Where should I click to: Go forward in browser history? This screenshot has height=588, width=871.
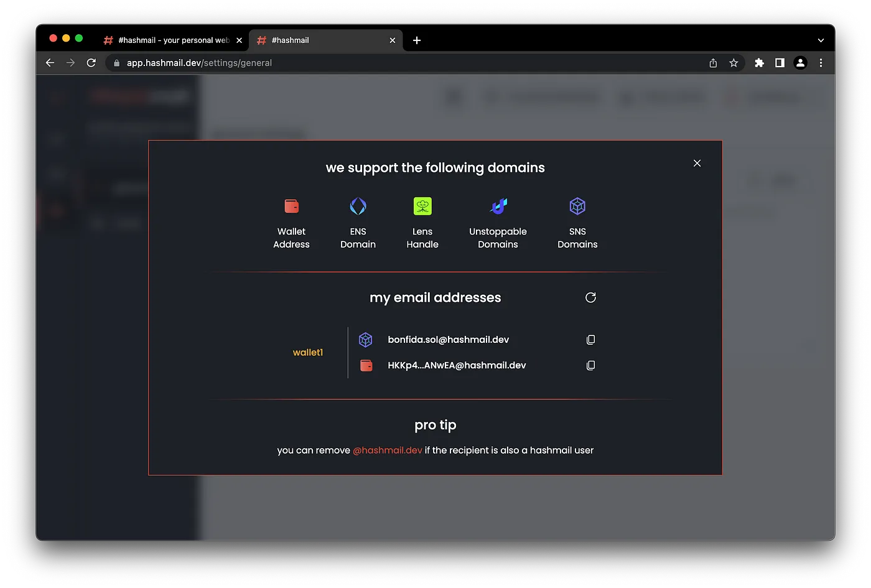pyautogui.click(x=70, y=63)
